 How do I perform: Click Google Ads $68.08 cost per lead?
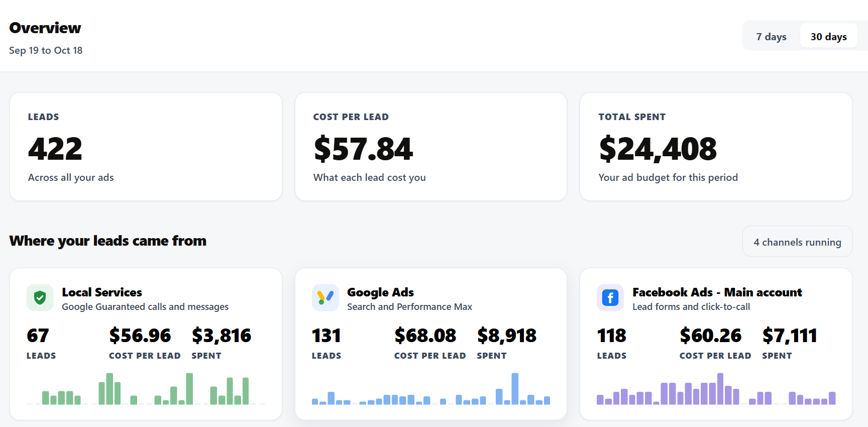click(425, 336)
